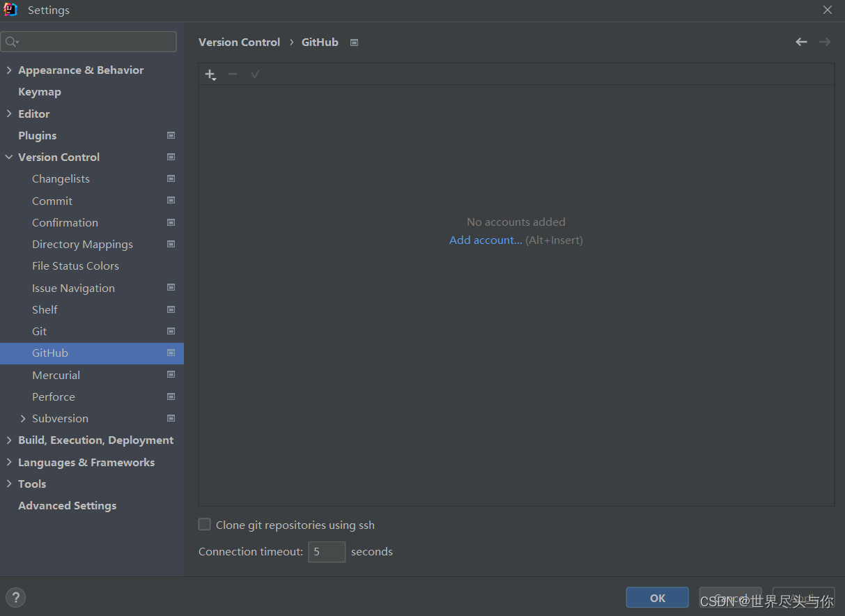Click the settings search field
Screen dimensions: 845x616
point(88,42)
